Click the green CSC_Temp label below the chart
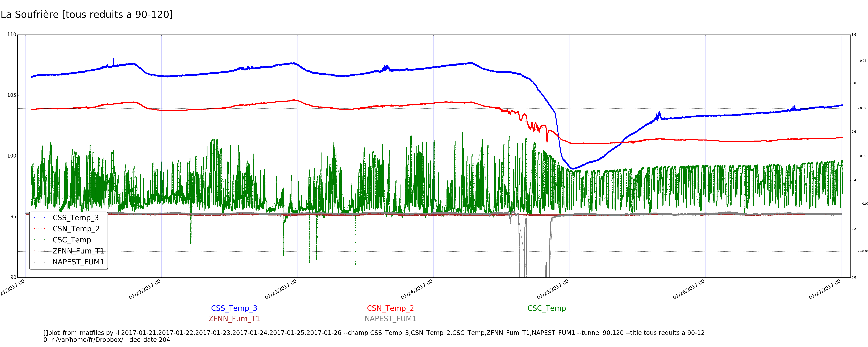Image resolution: width=868 pixels, height=347 pixels. 546,308
